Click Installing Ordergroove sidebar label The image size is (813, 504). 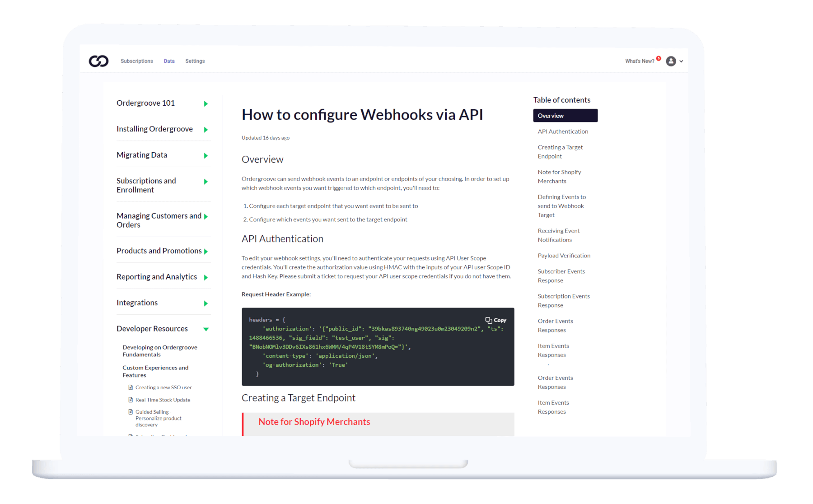click(154, 129)
